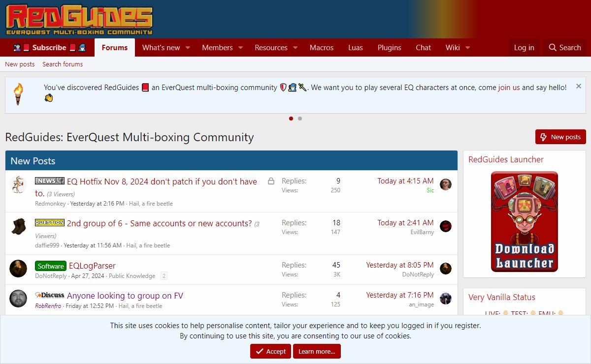
Task: Follow the join us link
Action: pyautogui.click(x=509, y=88)
